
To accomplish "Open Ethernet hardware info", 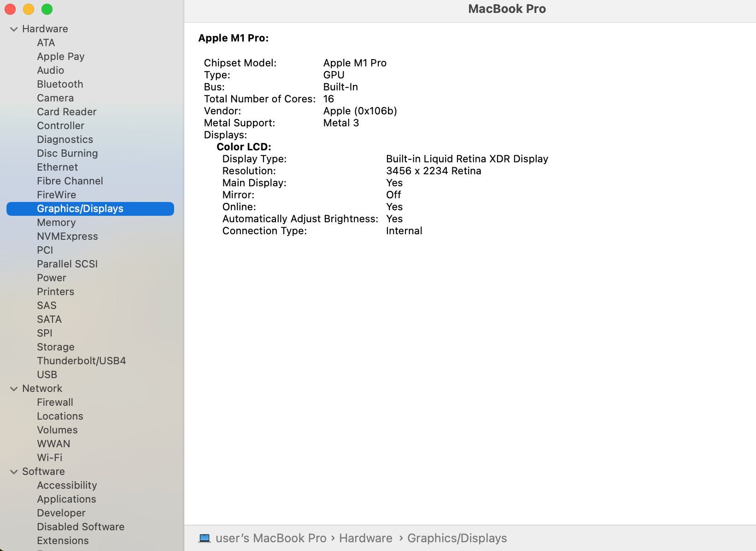I will tap(58, 167).
